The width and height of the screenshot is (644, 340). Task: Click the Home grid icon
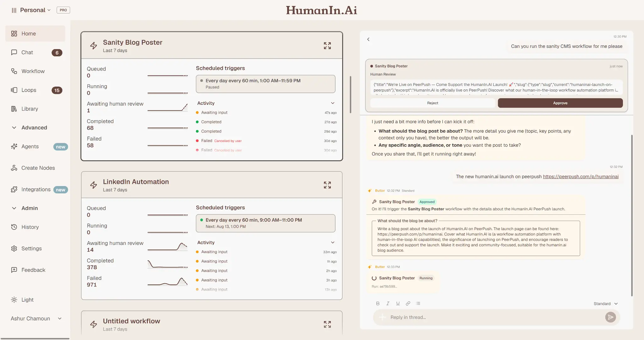(x=14, y=34)
